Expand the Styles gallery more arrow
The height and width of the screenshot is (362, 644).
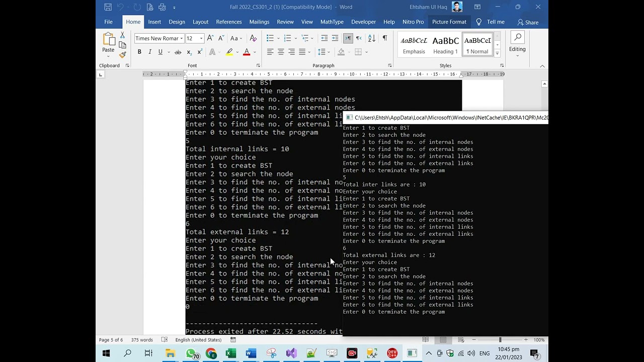(497, 53)
